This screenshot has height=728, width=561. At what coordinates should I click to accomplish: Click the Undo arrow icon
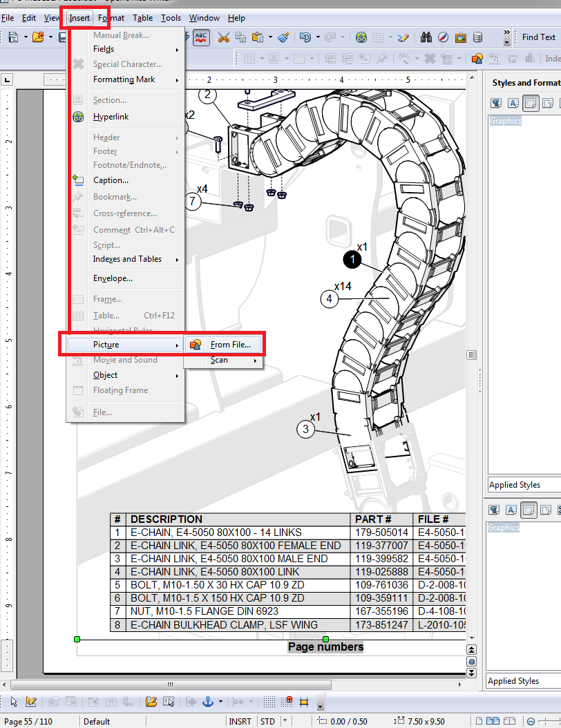(305, 37)
